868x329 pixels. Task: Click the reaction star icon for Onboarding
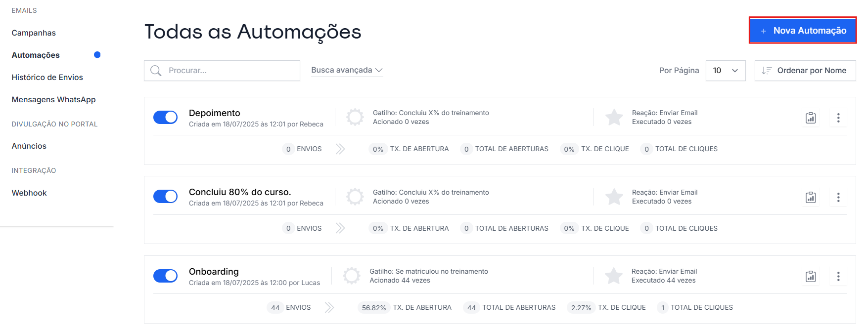[614, 276]
